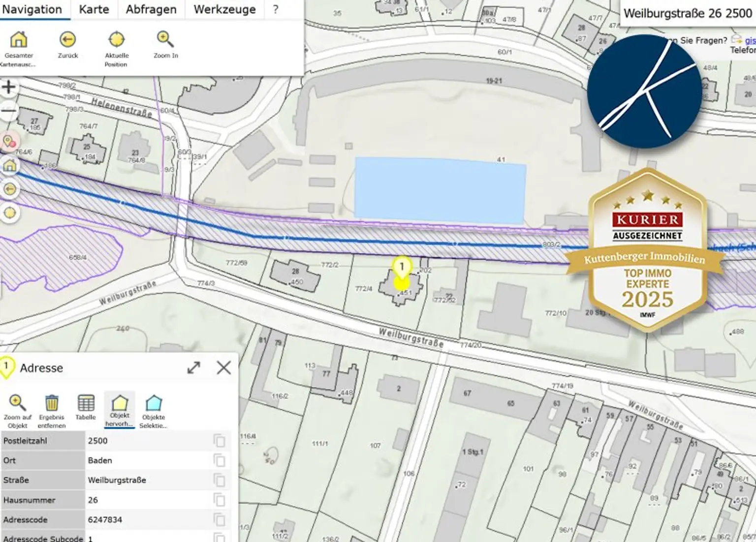756x542 pixels.
Task: Click the Gesamter Kartenausschnitt home icon
Action: tap(19, 40)
